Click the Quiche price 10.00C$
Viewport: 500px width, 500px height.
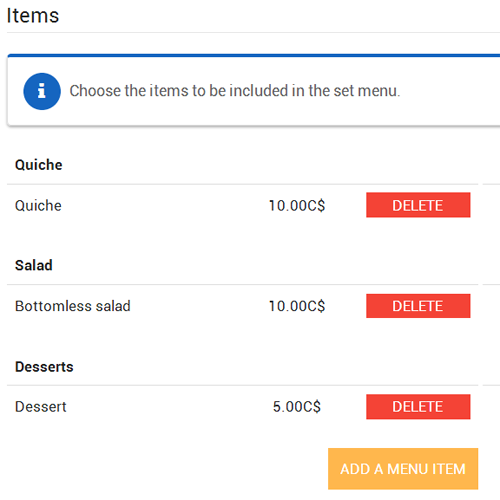(x=297, y=206)
